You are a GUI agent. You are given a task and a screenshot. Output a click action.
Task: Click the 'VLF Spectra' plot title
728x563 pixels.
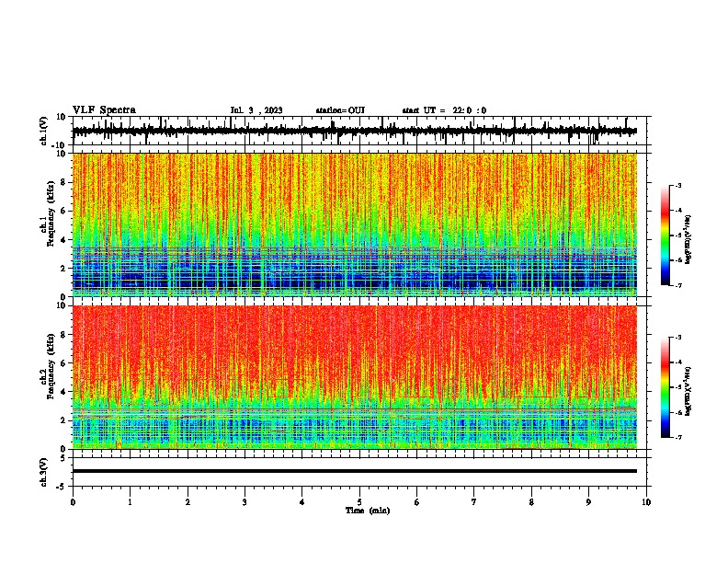pyautogui.click(x=104, y=110)
